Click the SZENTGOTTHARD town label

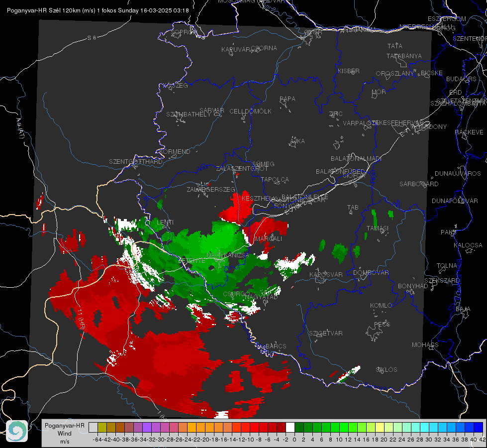point(136,162)
